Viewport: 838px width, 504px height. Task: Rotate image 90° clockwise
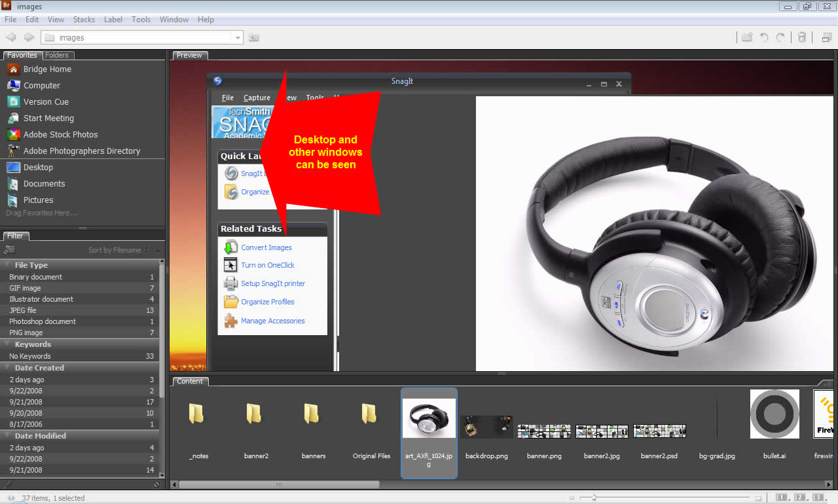tap(780, 37)
